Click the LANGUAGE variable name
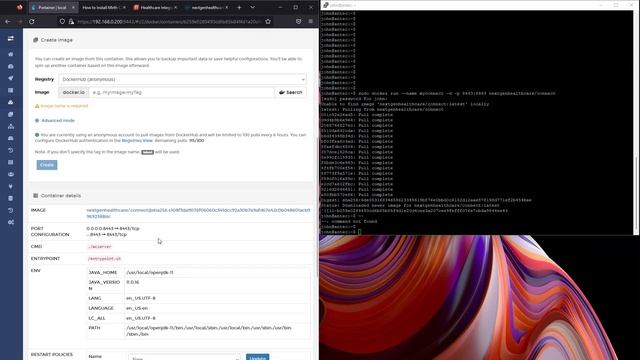 (x=101, y=308)
